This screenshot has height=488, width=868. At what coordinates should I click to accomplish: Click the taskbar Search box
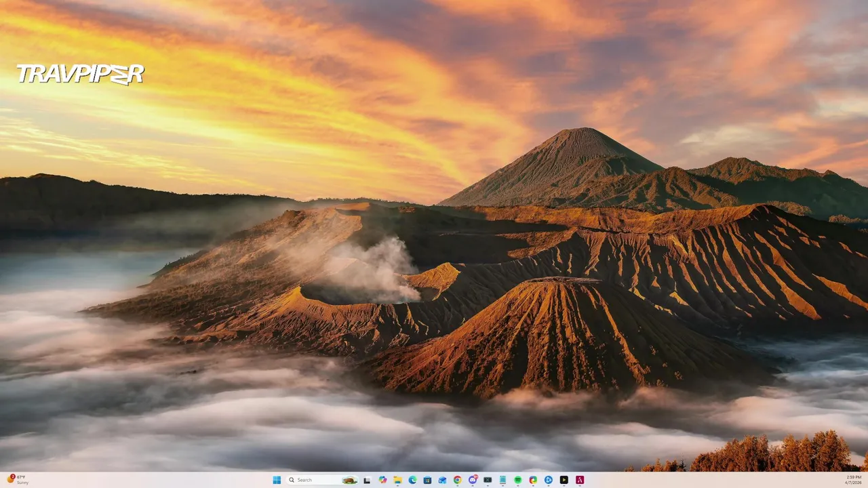pos(322,480)
